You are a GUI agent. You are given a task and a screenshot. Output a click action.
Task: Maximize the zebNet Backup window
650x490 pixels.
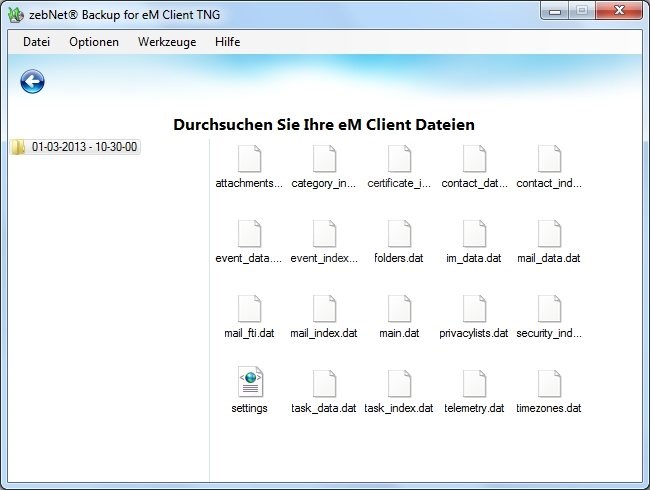point(582,11)
